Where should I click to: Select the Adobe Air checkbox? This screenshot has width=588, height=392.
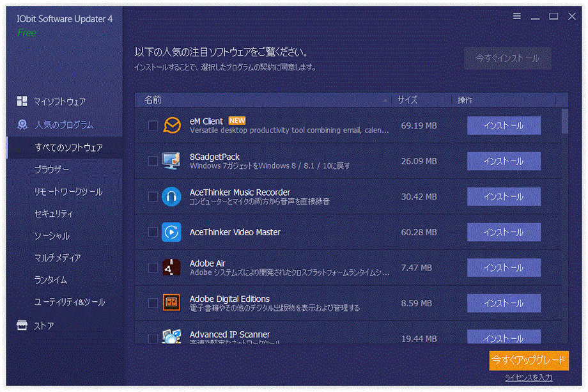(x=153, y=267)
